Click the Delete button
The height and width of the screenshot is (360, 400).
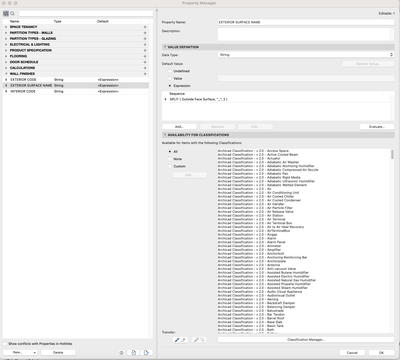coord(58,353)
